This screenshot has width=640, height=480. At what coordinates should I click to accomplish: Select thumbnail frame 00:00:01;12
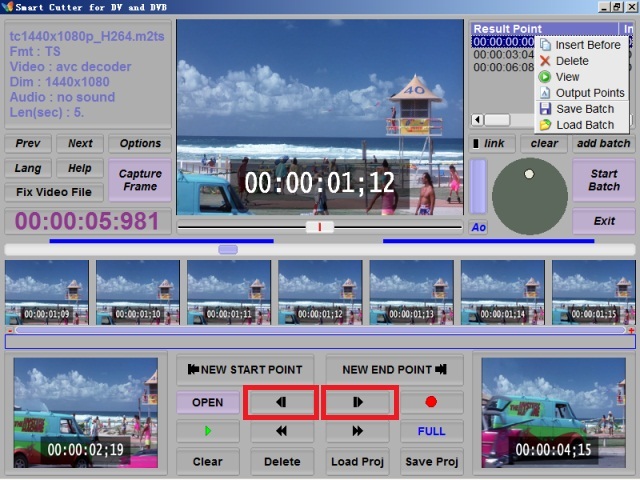click(x=320, y=293)
